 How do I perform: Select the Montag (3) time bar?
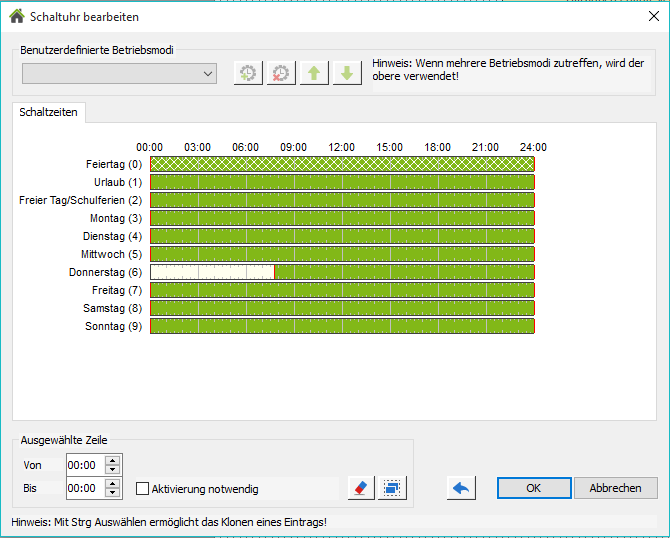pyautogui.click(x=342, y=218)
